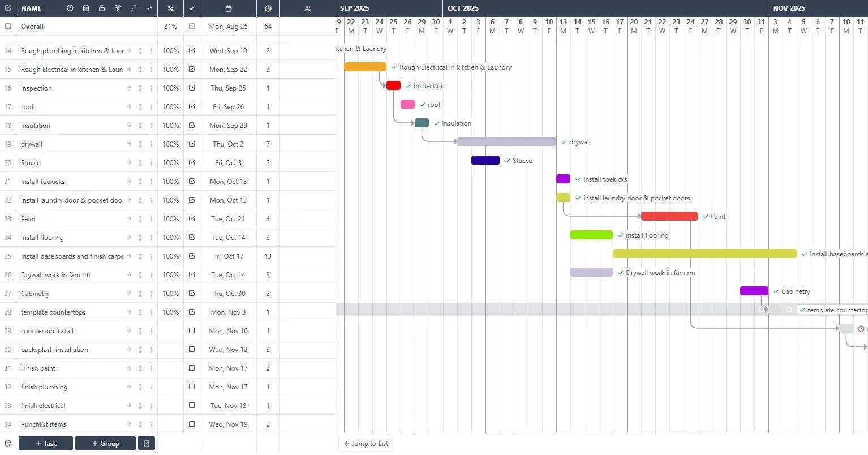Click the gray countertop install Gantt bar
868x455 pixels.
846,328
